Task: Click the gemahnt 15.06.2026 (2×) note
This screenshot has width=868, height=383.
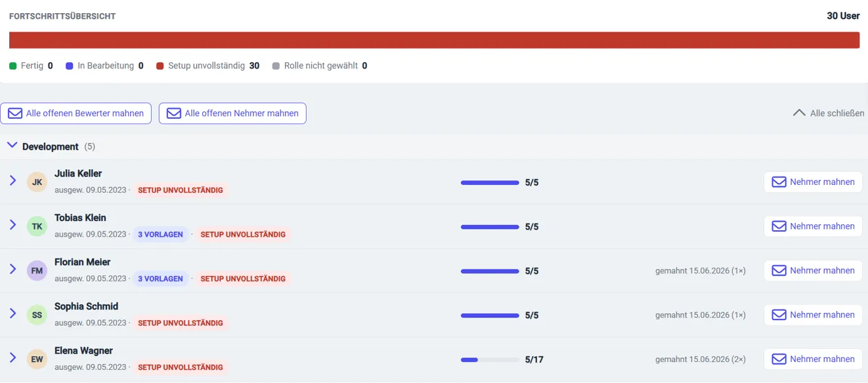Action: click(701, 359)
